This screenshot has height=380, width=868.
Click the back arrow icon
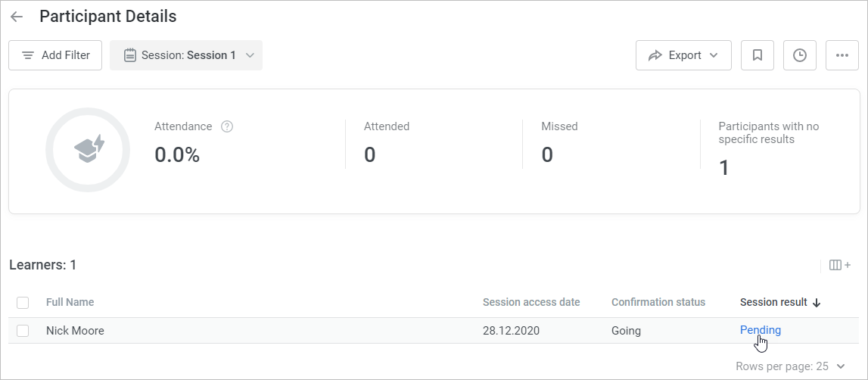tap(17, 17)
